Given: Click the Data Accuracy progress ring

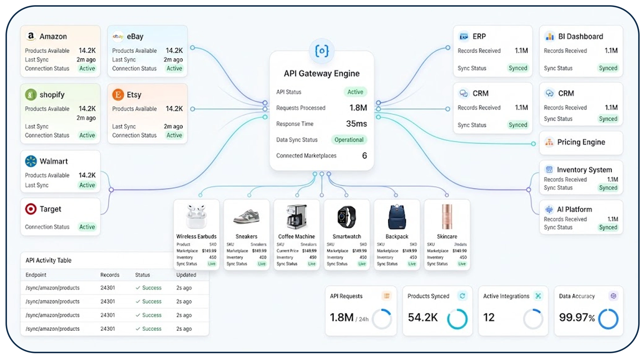Looking at the screenshot, I should click(x=608, y=319).
